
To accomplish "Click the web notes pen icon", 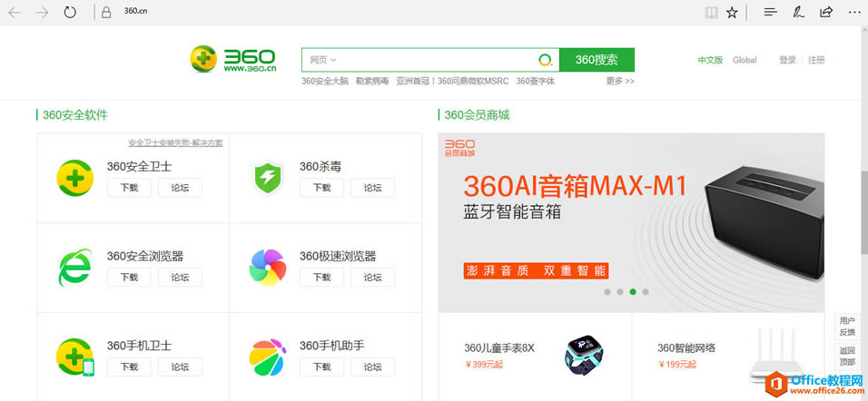I will [798, 12].
